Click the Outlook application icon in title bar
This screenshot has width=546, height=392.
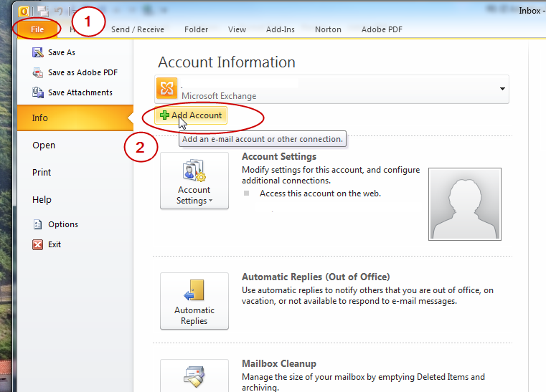(x=24, y=11)
